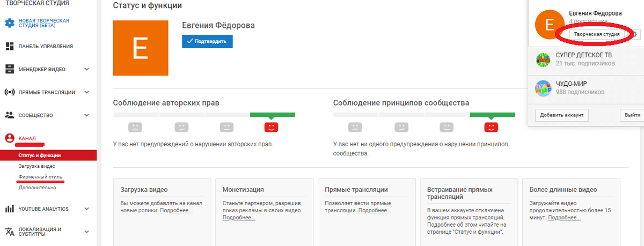Click the video manager icon beside МЕНЕДЖЕР ВИДЕО

coord(9,69)
